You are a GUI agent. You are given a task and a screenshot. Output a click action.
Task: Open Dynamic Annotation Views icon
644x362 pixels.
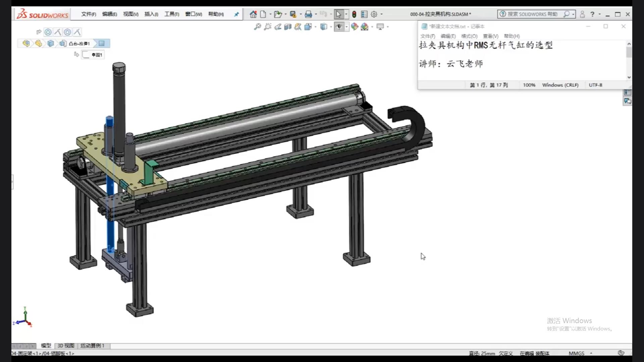(x=298, y=26)
